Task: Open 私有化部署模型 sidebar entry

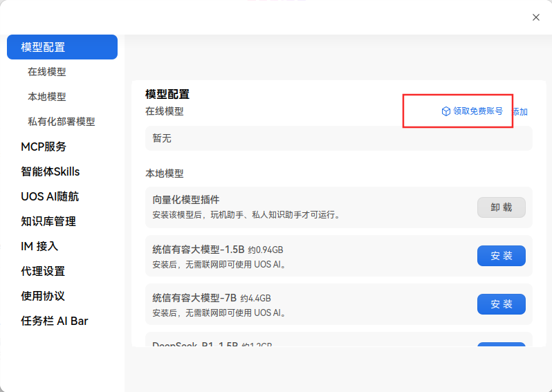Action: [x=62, y=122]
